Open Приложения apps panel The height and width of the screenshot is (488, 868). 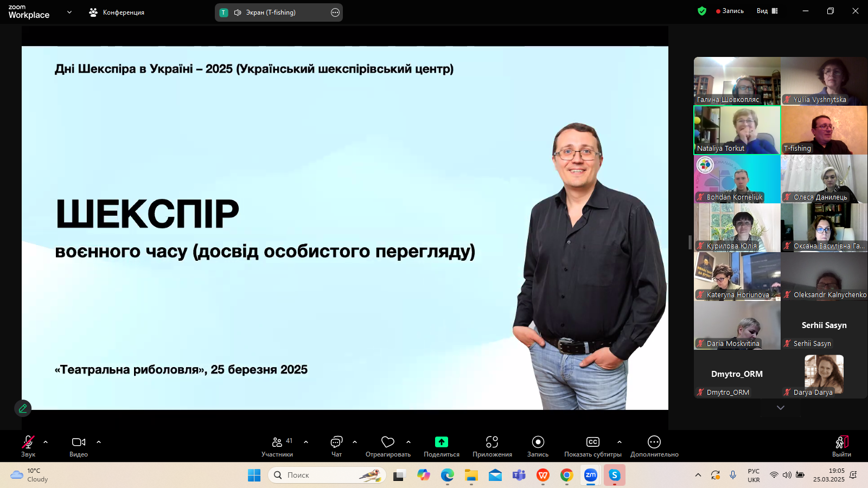(492, 446)
